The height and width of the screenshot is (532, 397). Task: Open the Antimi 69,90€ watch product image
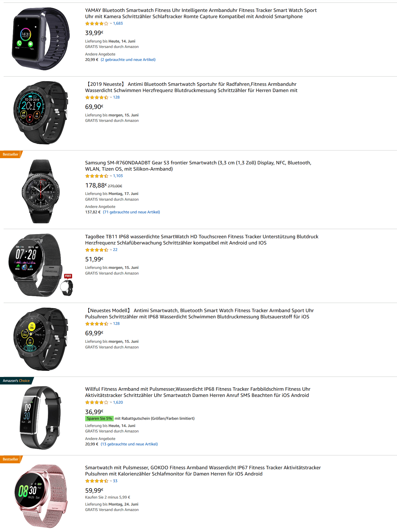click(x=41, y=113)
